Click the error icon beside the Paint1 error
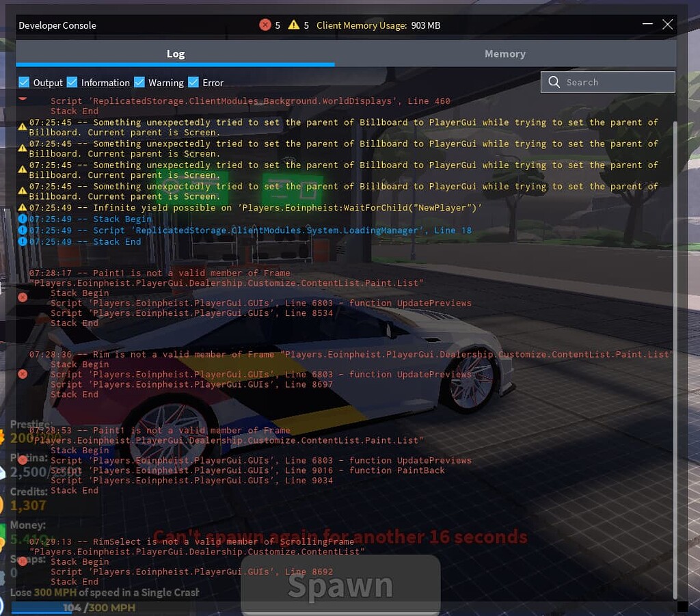This screenshot has width=700, height=616. tap(22, 297)
